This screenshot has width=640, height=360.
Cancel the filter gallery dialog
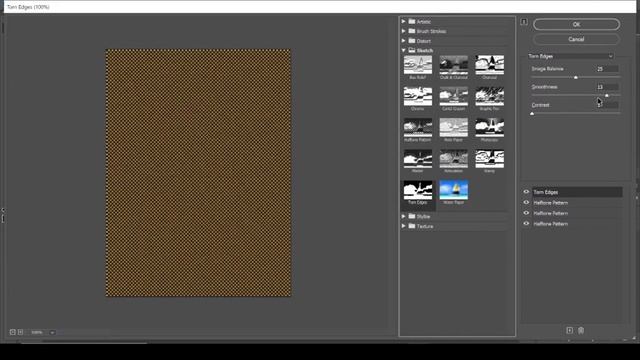(x=576, y=39)
